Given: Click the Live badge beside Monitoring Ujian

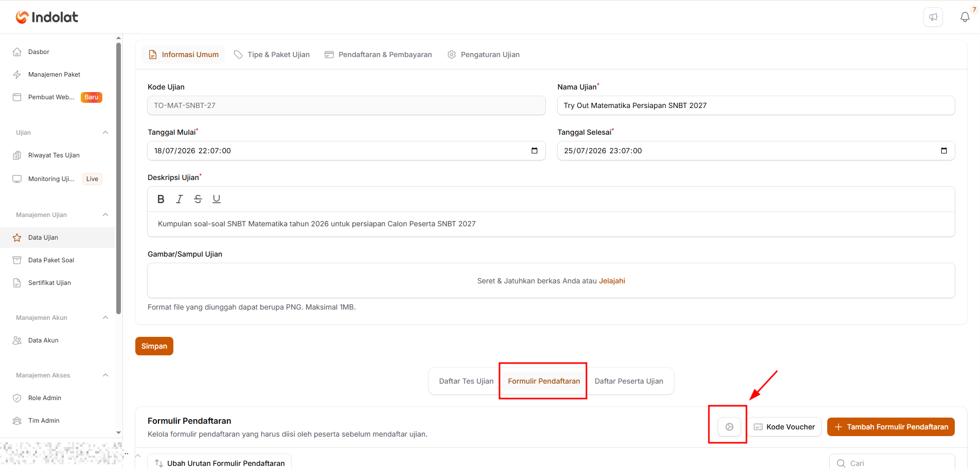Looking at the screenshot, I should coord(92,179).
